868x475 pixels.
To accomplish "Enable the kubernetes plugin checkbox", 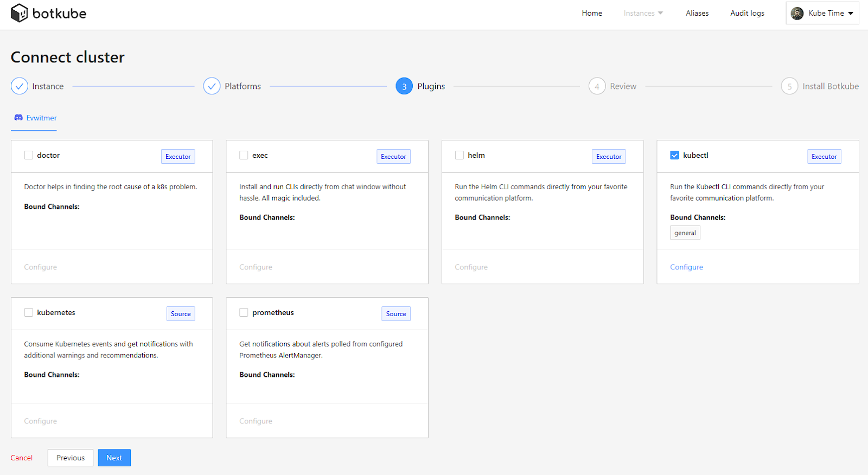I will coord(29,312).
